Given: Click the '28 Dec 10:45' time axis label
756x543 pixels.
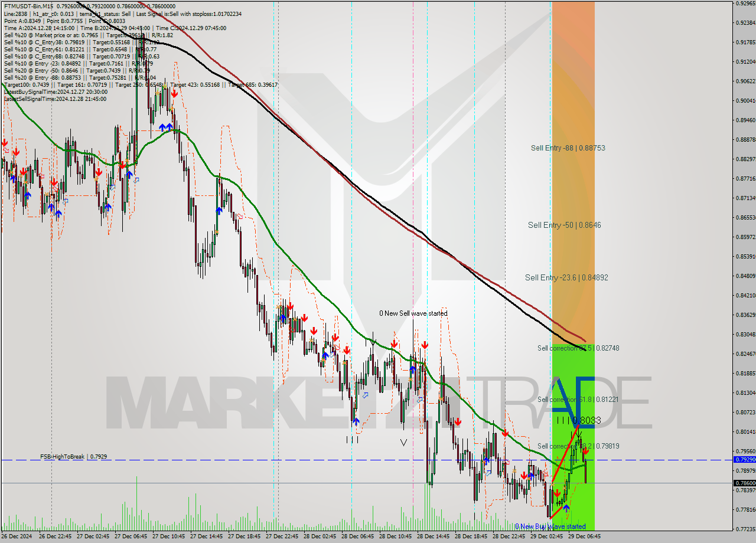Looking at the screenshot, I should (395, 537).
